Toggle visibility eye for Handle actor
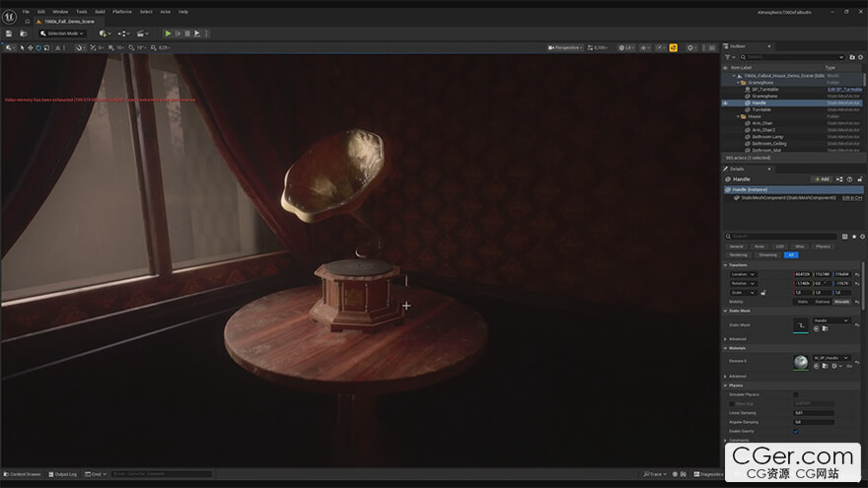The height and width of the screenshot is (488, 868). tap(725, 103)
